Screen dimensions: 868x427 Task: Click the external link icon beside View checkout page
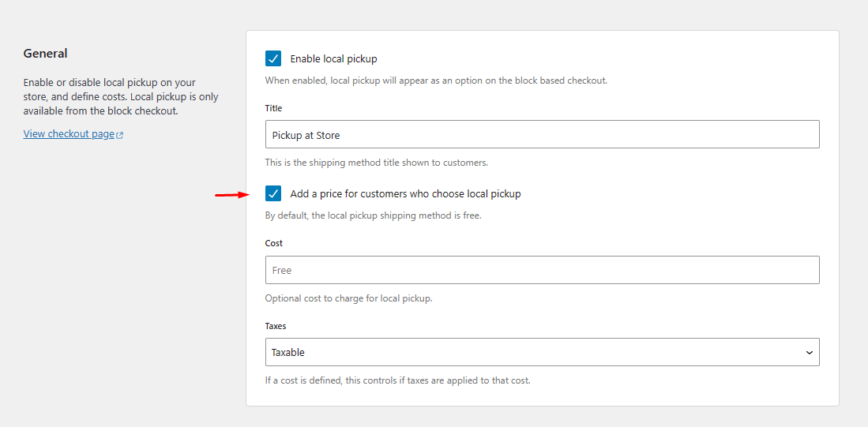(x=119, y=135)
